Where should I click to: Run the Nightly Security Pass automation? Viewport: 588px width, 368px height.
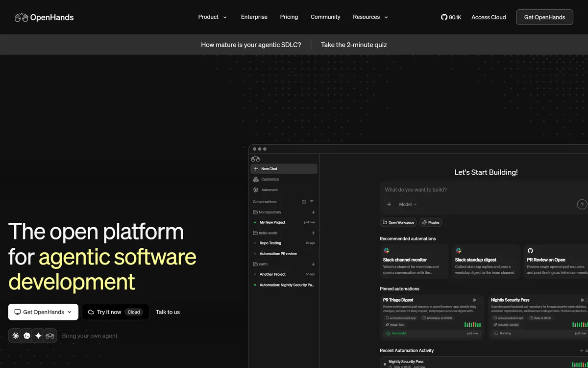point(582,300)
